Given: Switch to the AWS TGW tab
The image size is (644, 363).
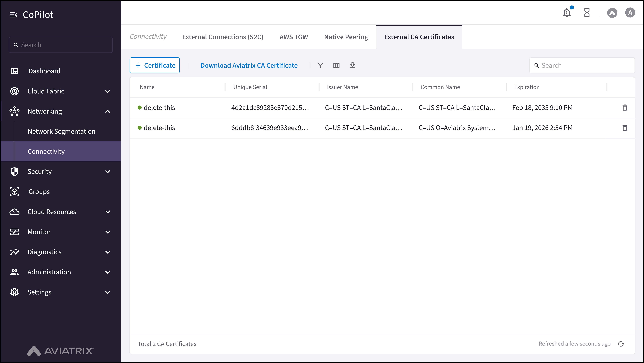Looking at the screenshot, I should (x=294, y=37).
